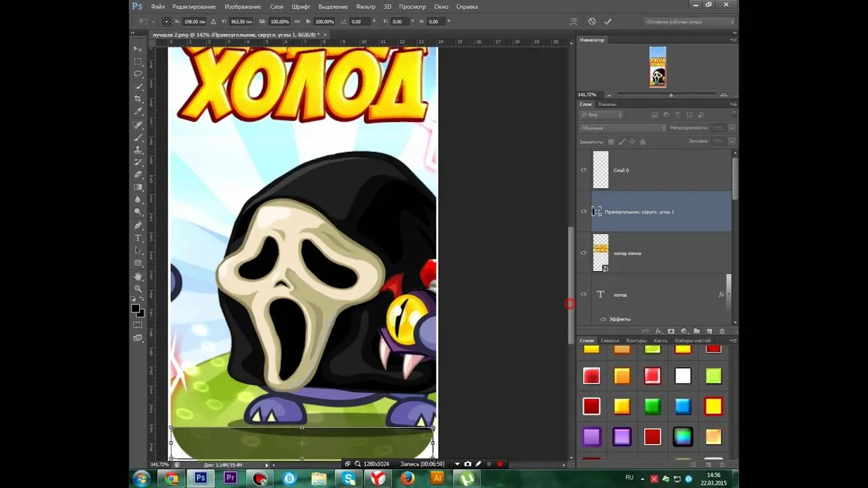Open the Navigator panel flyout menu

click(732, 40)
